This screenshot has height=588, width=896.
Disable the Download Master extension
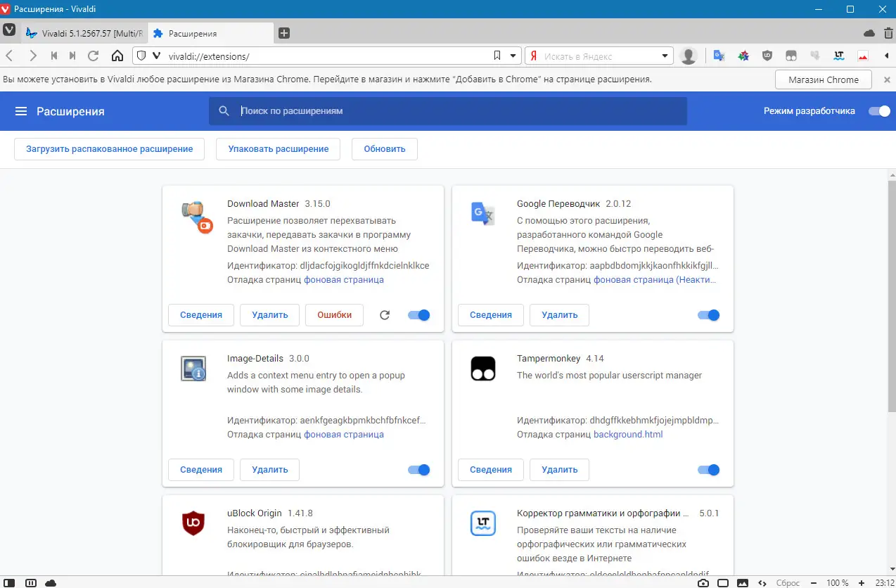tap(419, 315)
